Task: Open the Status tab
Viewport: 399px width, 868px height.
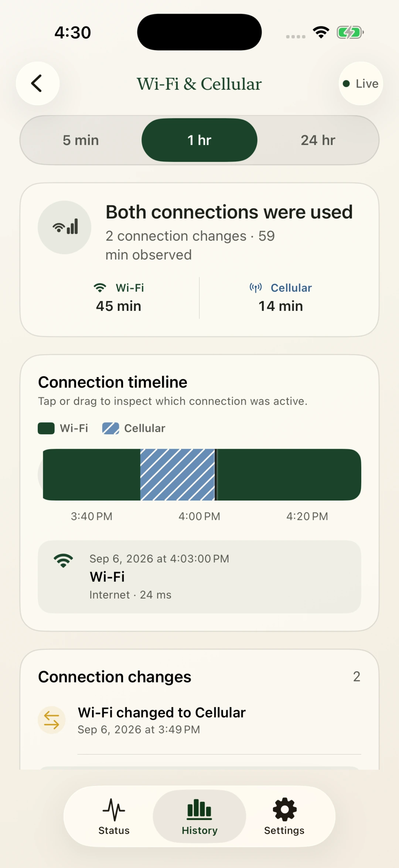Action: [114, 816]
